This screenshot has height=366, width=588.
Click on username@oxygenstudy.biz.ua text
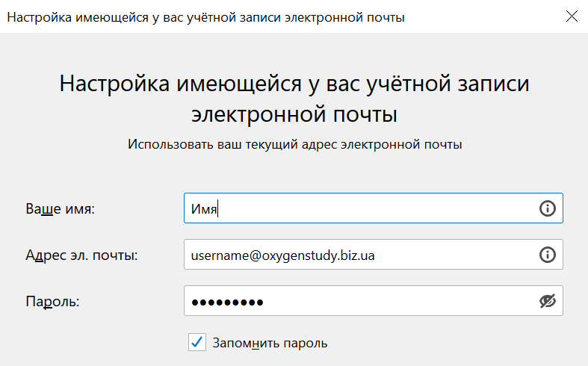[282, 255]
